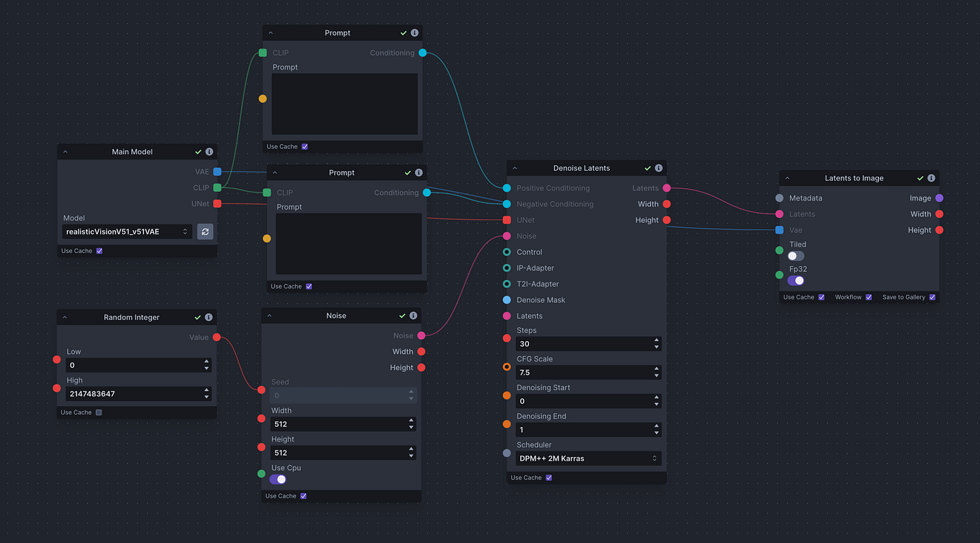Click the info icon on the Denoise Latents node

(659, 168)
